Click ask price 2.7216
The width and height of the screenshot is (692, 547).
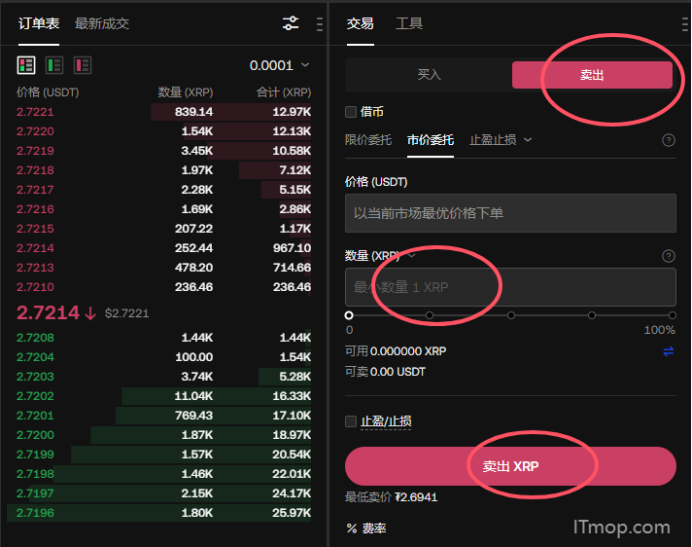pos(35,209)
